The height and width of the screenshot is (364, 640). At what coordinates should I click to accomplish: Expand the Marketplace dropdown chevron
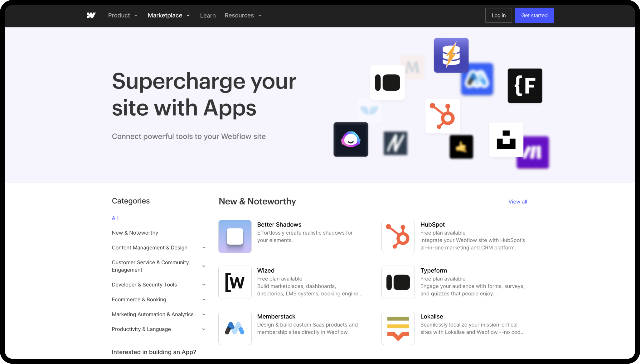(x=188, y=15)
